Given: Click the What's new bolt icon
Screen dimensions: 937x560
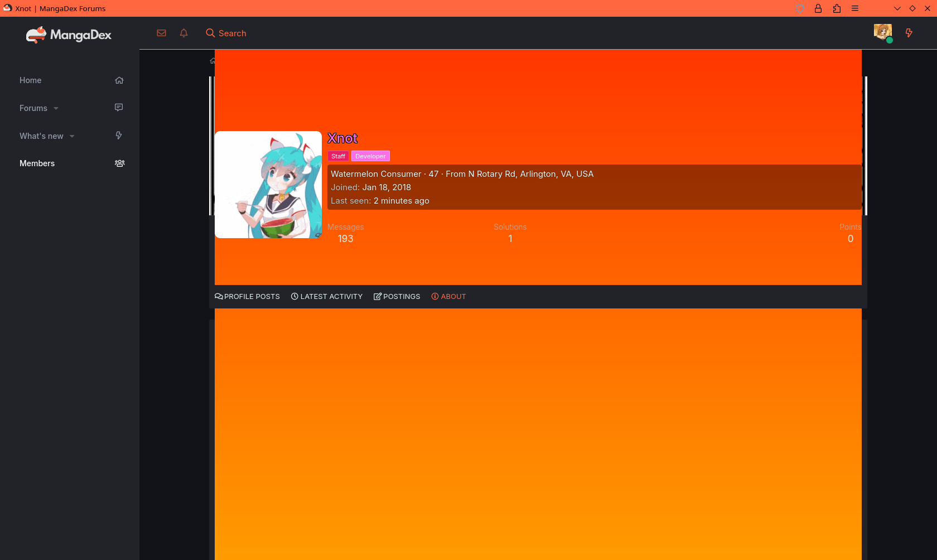Looking at the screenshot, I should coord(119,136).
